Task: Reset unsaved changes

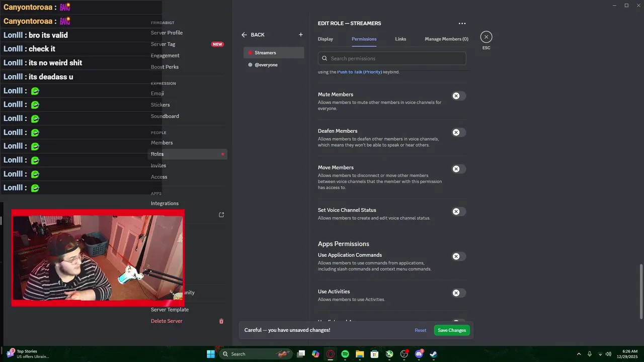Action: (421, 330)
